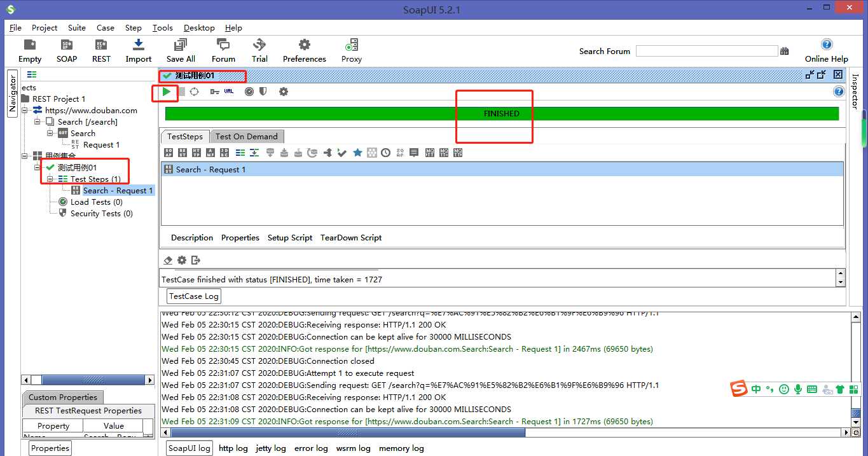Add a SOAP request test step
This screenshot has width=868, height=456.
point(169,153)
